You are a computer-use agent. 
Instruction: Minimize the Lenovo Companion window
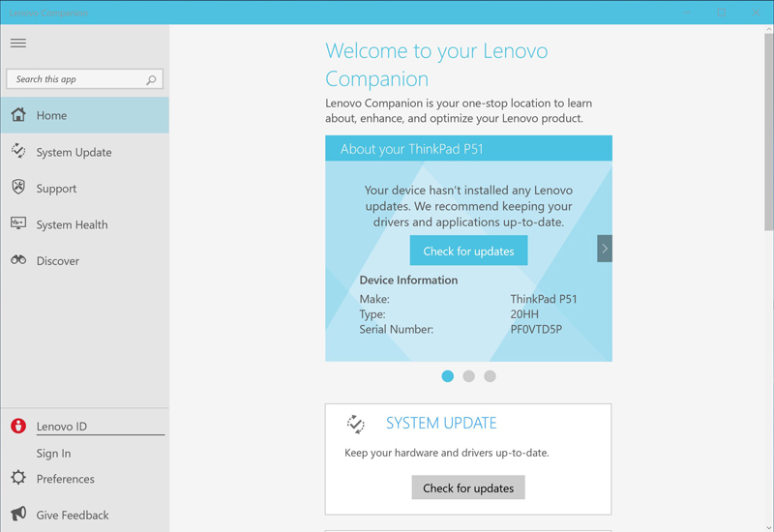coord(687,13)
